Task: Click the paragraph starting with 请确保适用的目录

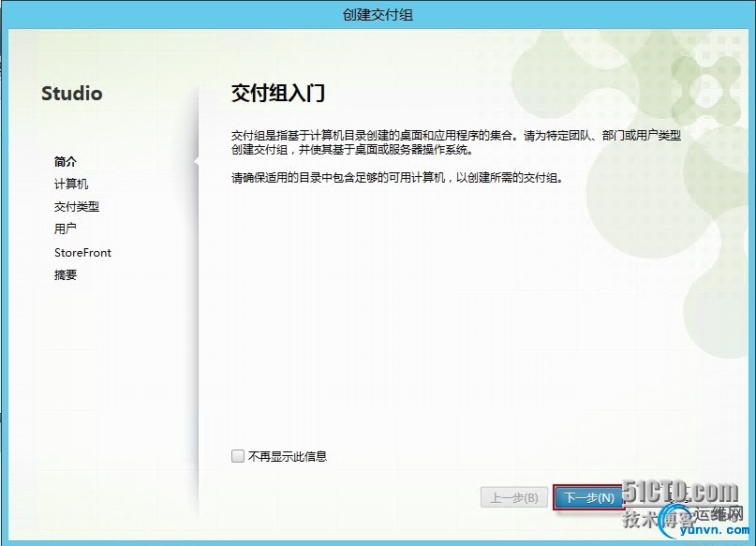Action: pos(397,178)
